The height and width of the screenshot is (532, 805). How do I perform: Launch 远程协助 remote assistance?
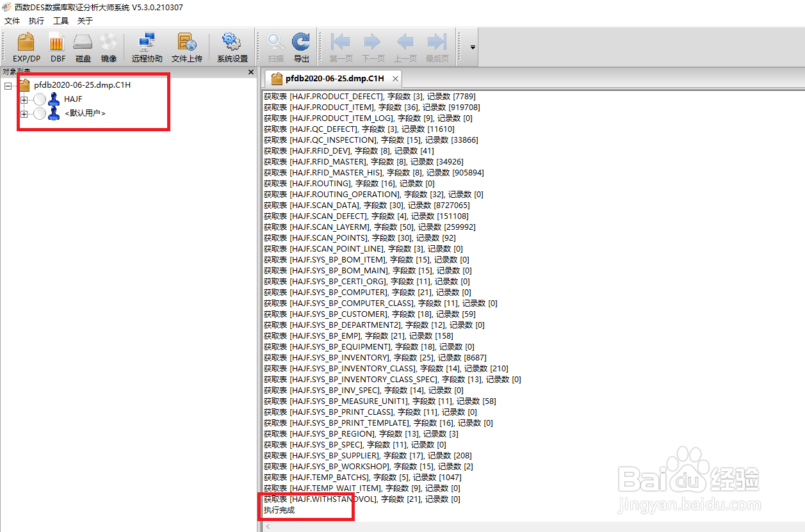click(147, 47)
